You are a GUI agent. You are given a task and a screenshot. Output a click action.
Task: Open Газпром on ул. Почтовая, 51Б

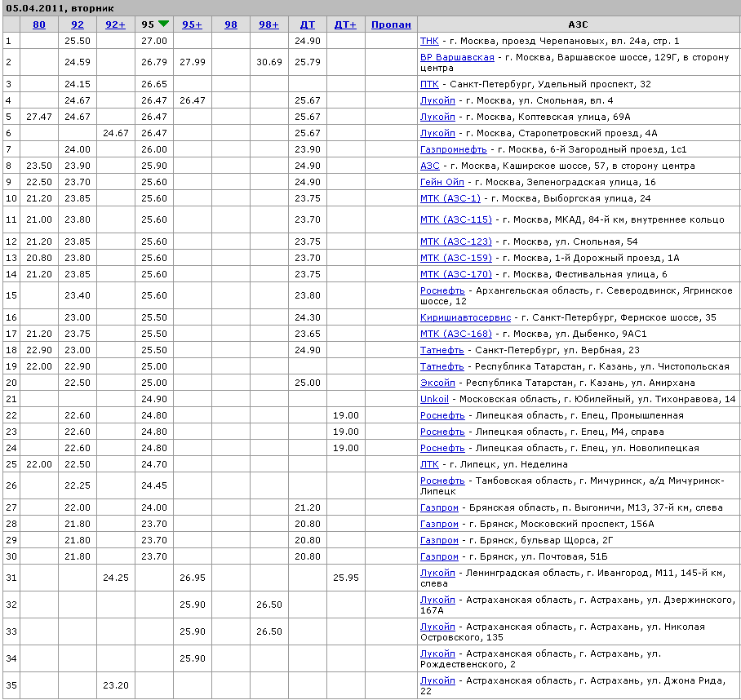pos(440,556)
